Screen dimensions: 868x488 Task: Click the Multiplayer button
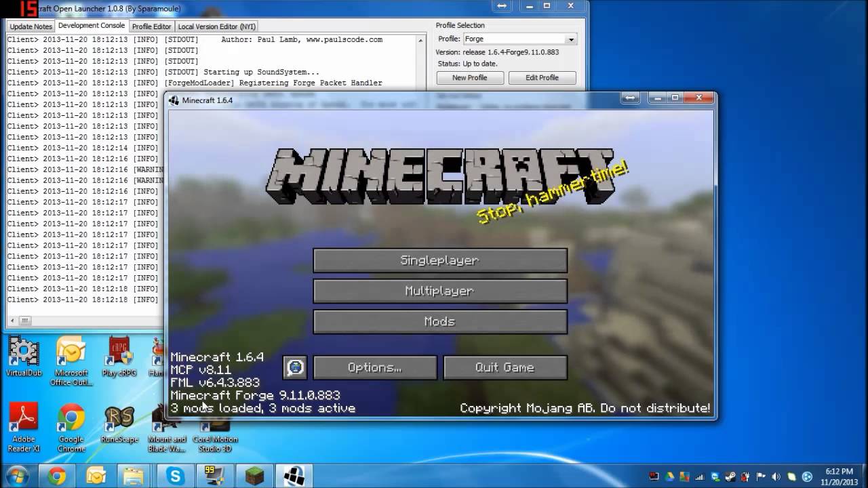439,291
